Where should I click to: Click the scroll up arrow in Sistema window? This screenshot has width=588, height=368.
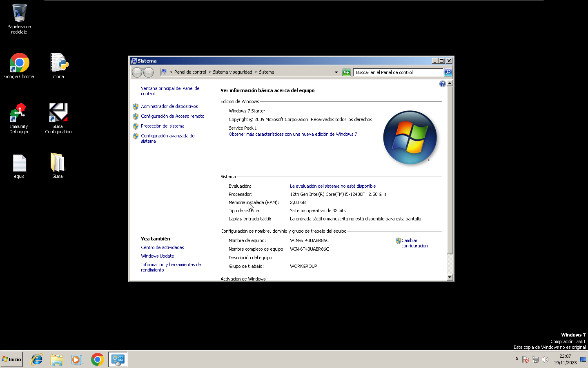coord(450,83)
